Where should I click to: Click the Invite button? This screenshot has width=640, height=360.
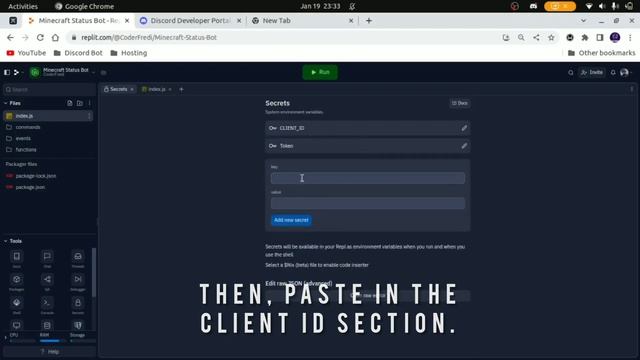point(592,72)
